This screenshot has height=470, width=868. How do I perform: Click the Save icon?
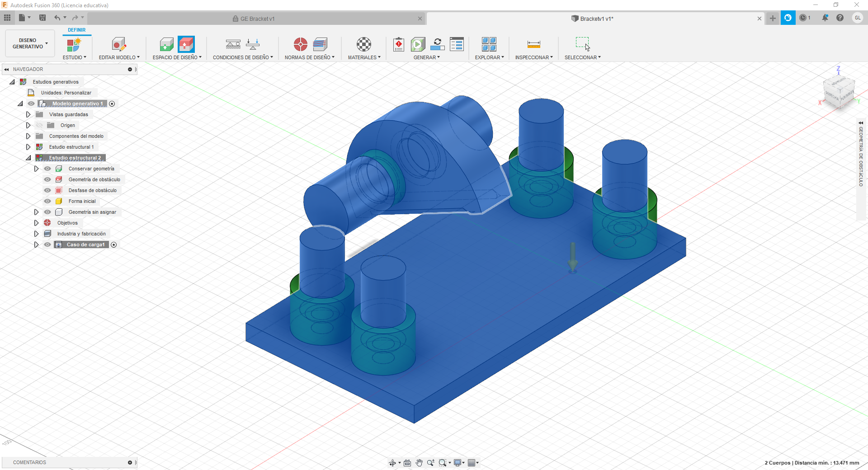point(42,18)
